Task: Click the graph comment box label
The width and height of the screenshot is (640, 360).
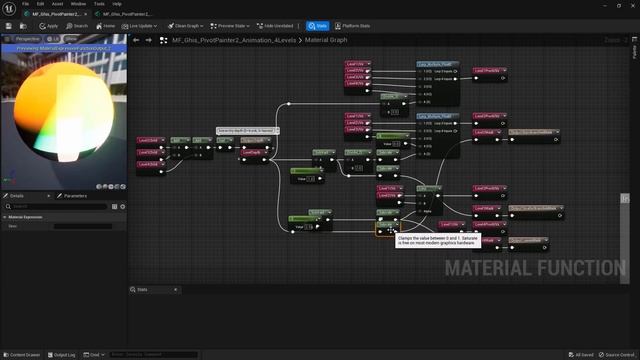Action: pos(247,131)
